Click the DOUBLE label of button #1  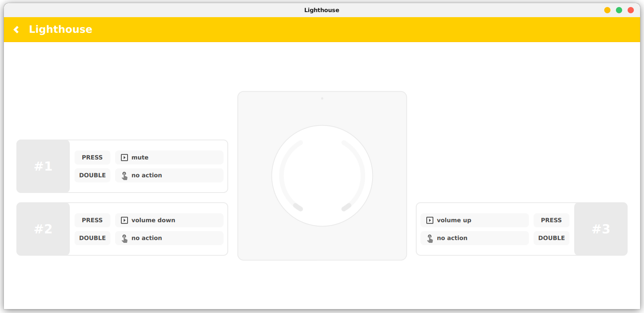[x=92, y=175]
